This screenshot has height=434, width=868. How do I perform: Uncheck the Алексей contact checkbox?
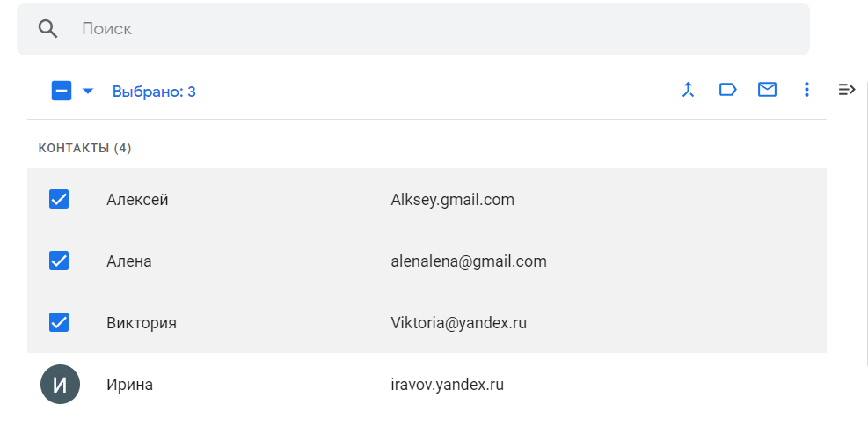[59, 200]
